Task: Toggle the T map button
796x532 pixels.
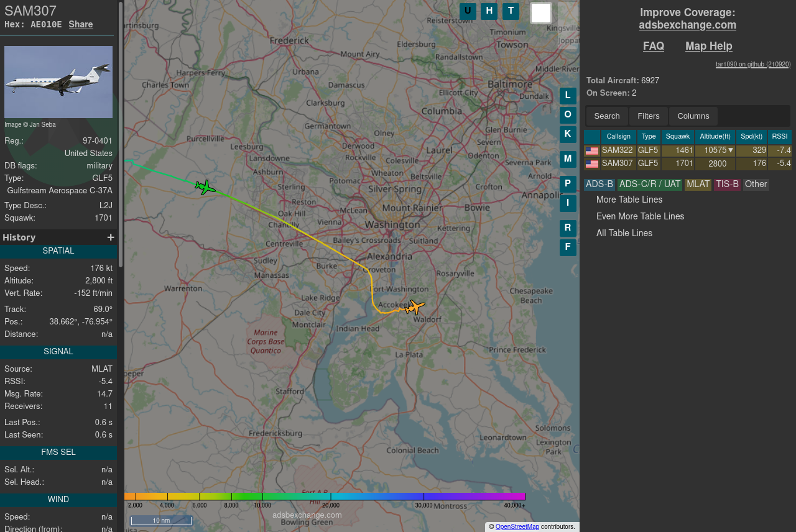Action: (511, 11)
